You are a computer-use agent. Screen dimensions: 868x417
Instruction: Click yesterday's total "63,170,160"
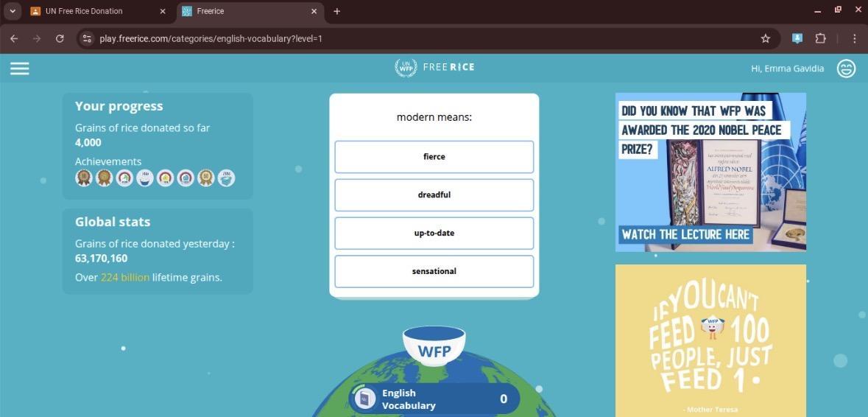102,258
